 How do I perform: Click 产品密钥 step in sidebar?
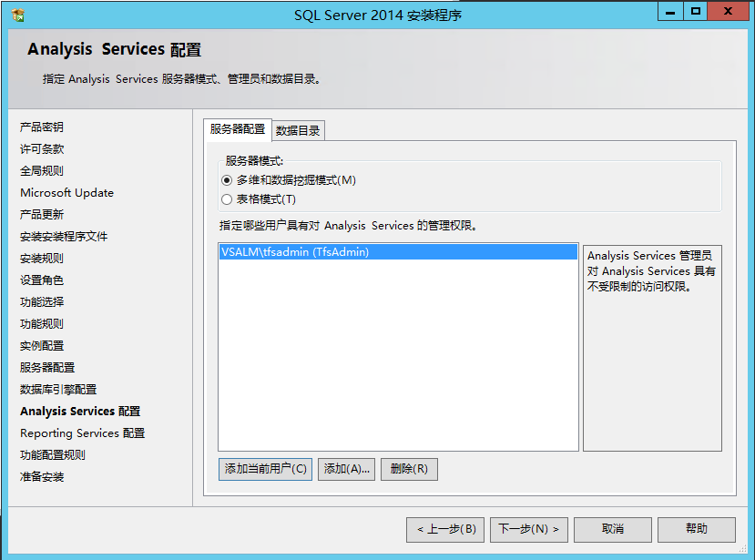[42, 127]
